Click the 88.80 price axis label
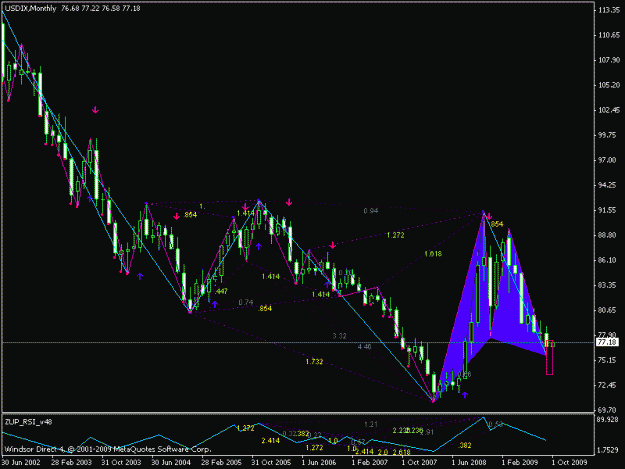Image resolution: width=625 pixels, height=469 pixels. tap(607, 235)
